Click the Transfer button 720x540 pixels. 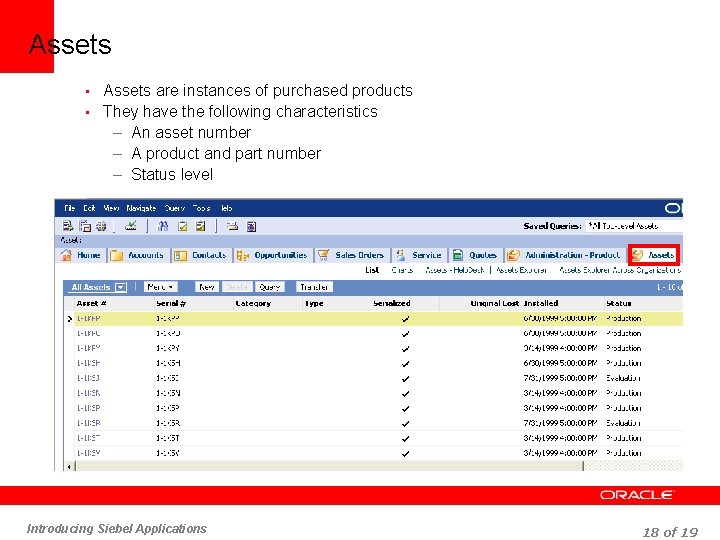click(314, 287)
